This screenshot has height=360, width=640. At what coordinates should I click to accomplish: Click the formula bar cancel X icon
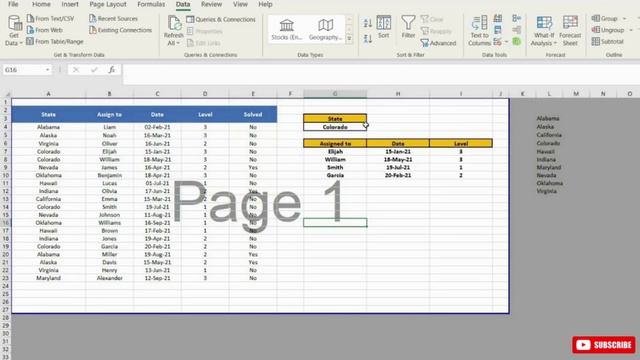coord(76,70)
